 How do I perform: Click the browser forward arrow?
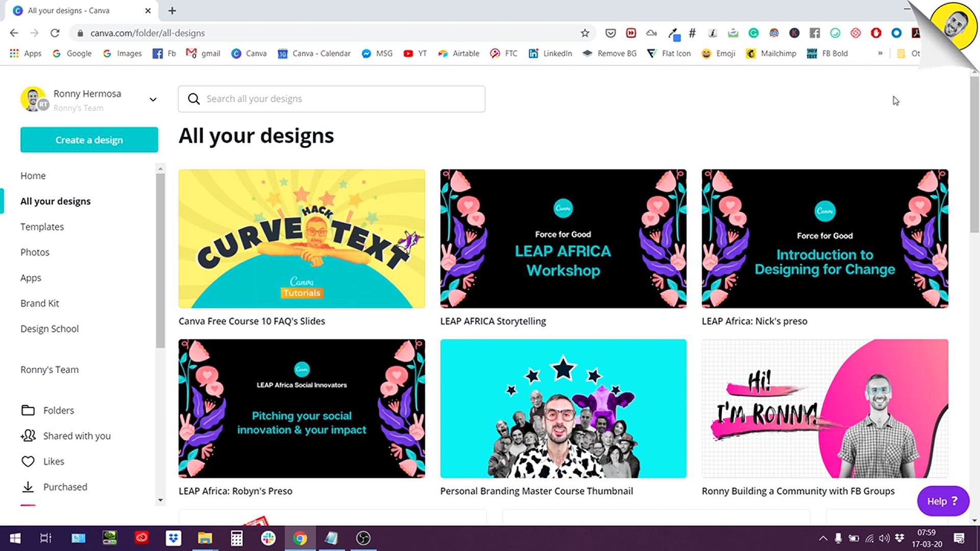[34, 33]
